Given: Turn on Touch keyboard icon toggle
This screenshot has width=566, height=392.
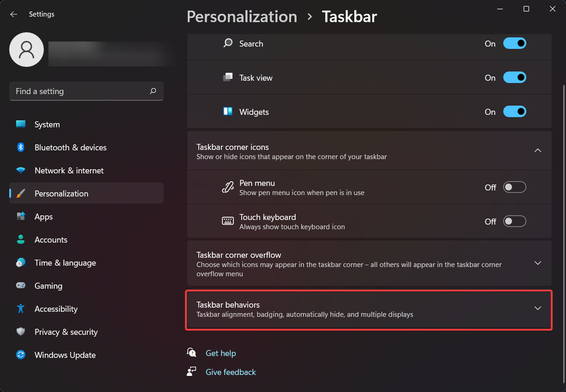Looking at the screenshot, I should (x=514, y=221).
